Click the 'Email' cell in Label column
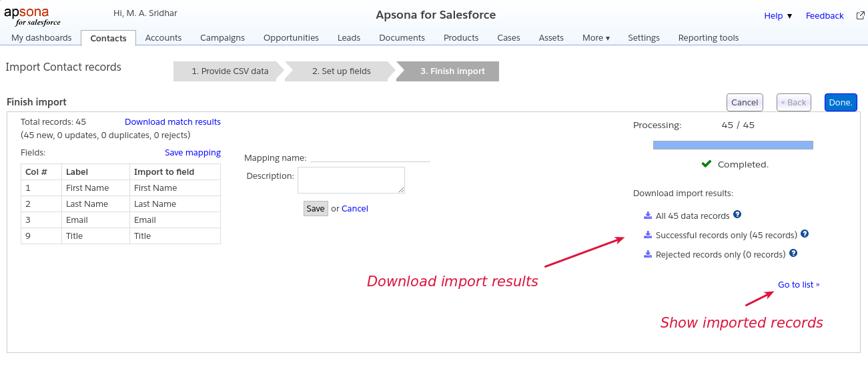Image resolution: width=868 pixels, height=365 pixels. pyautogui.click(x=95, y=220)
